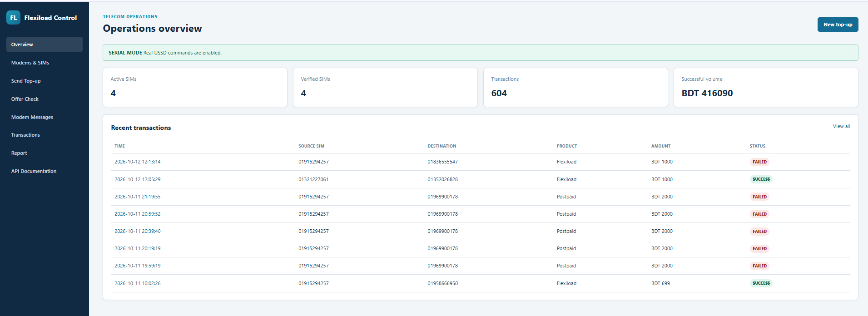
Task: Open API Documentation link
Action: (x=45, y=171)
